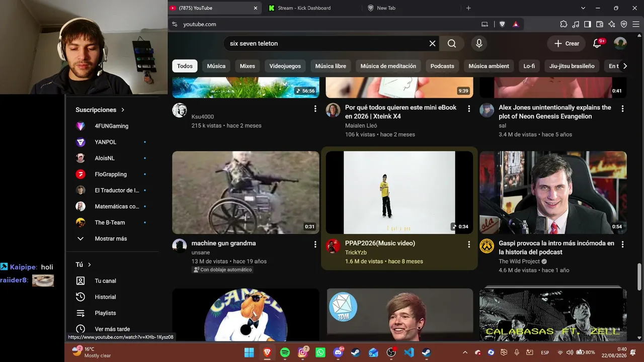Open options menu for machine gun grandma
644x362 pixels.
(315, 244)
